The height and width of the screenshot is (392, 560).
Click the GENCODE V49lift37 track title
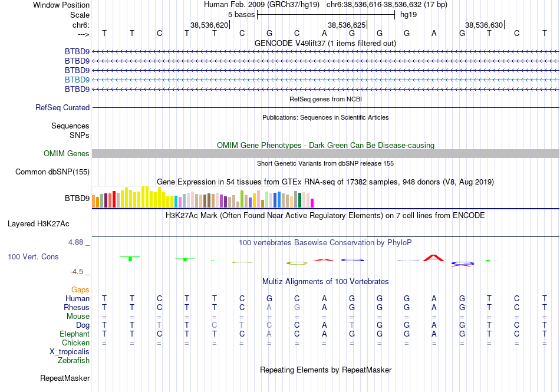325,43
